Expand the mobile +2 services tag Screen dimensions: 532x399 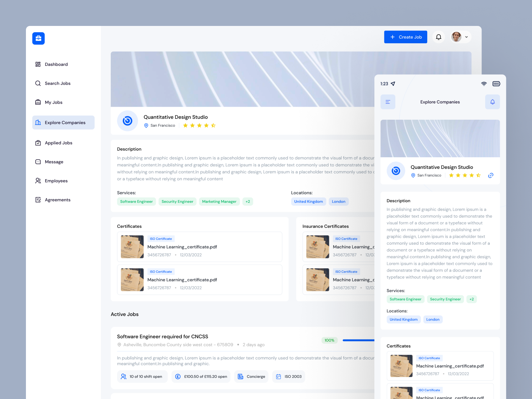(471, 299)
